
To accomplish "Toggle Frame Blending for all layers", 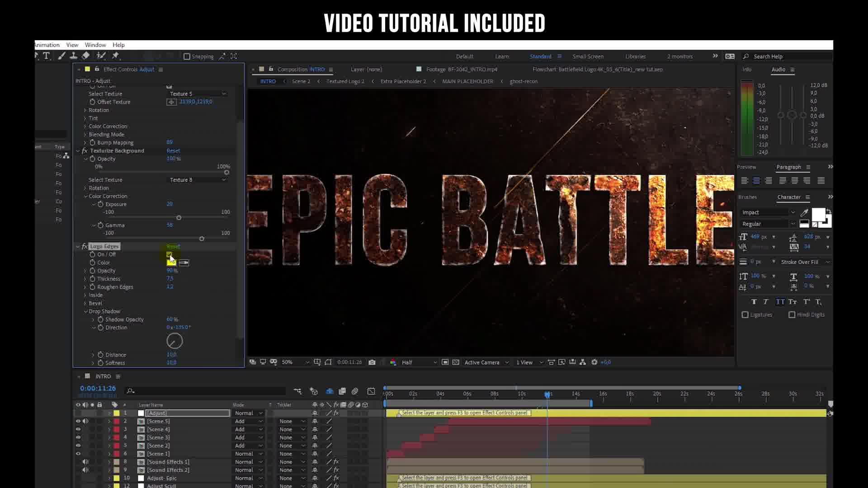I will click(x=342, y=391).
